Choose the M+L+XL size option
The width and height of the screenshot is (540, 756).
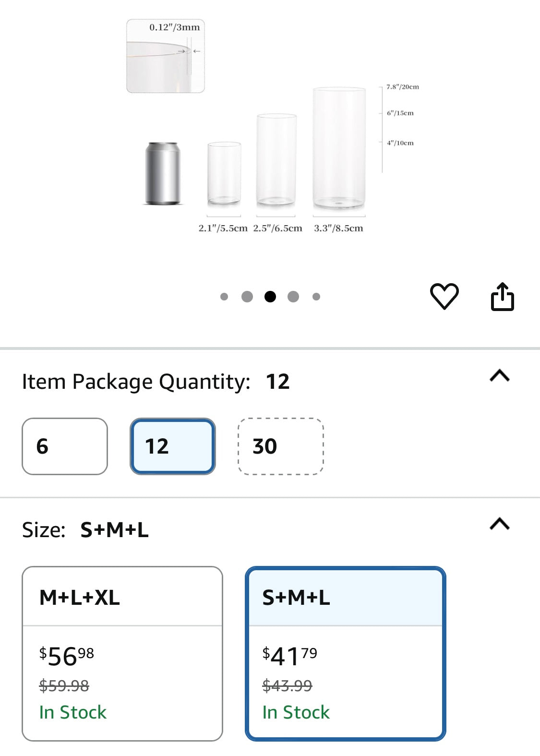click(122, 654)
